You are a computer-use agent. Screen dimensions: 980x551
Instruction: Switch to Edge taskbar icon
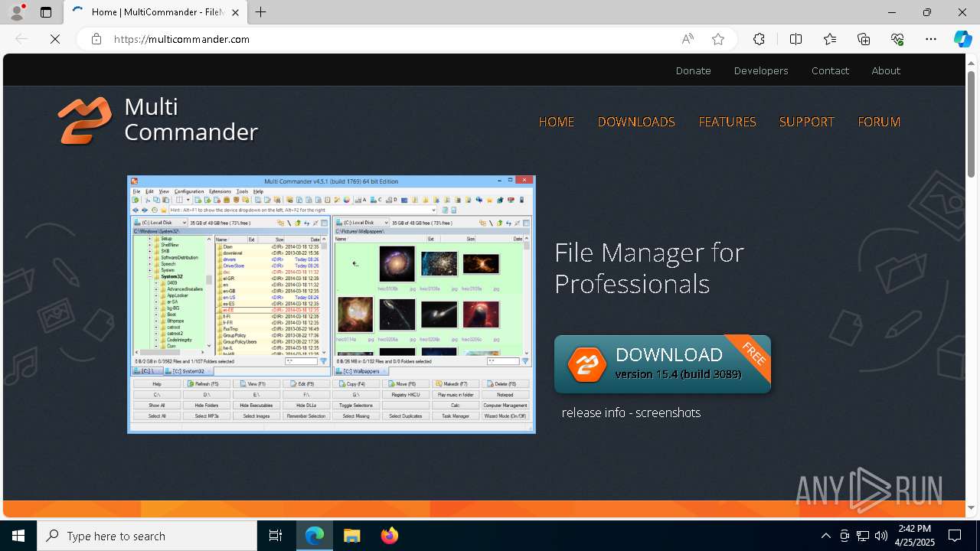(315, 536)
